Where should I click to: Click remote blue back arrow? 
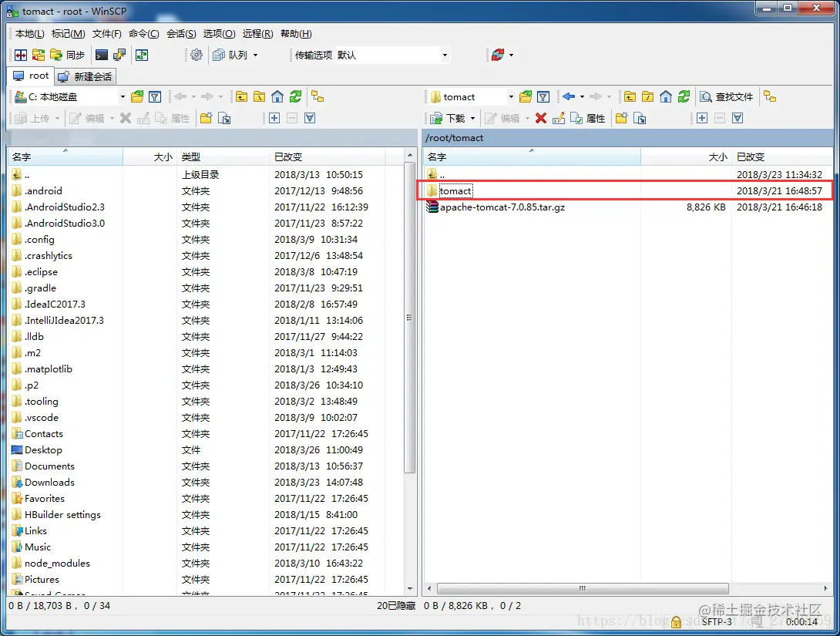[x=569, y=96]
